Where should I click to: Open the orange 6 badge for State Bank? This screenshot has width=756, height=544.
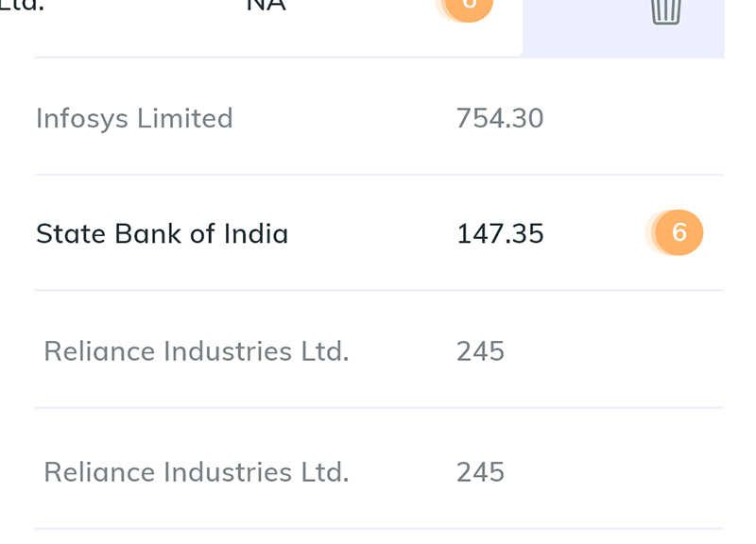679,232
